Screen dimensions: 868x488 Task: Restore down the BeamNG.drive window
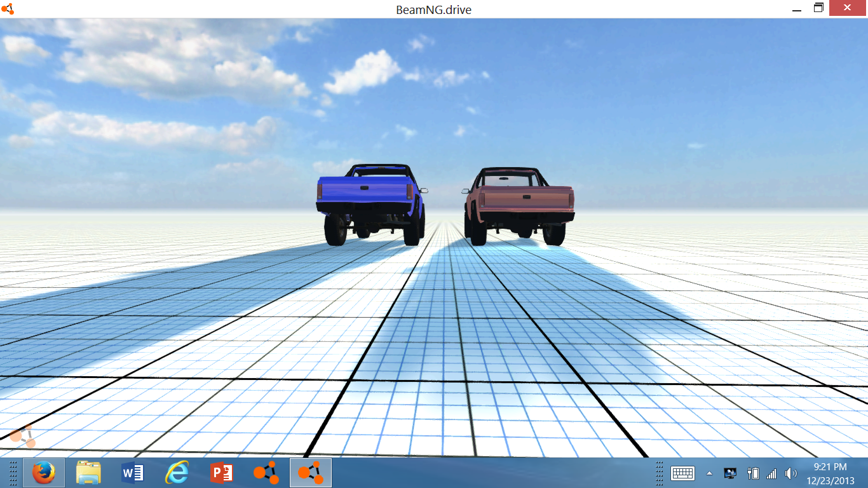tap(818, 8)
